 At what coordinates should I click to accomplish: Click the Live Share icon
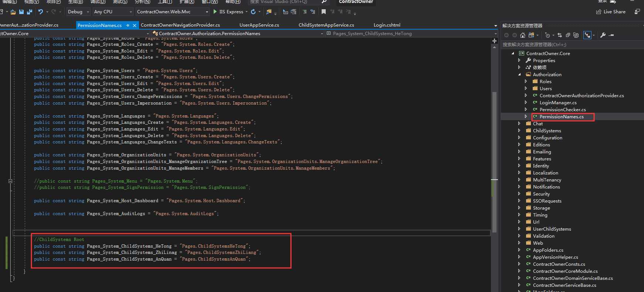[x=599, y=12]
